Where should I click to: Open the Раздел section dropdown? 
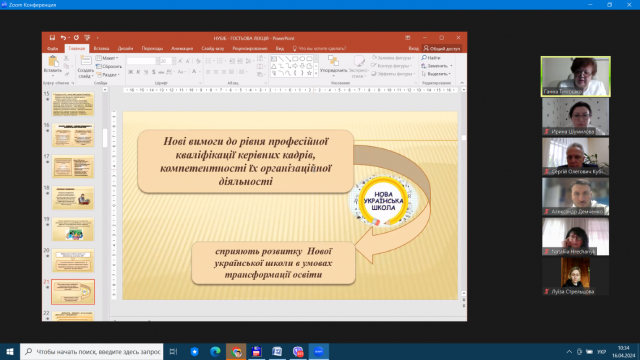(108, 75)
